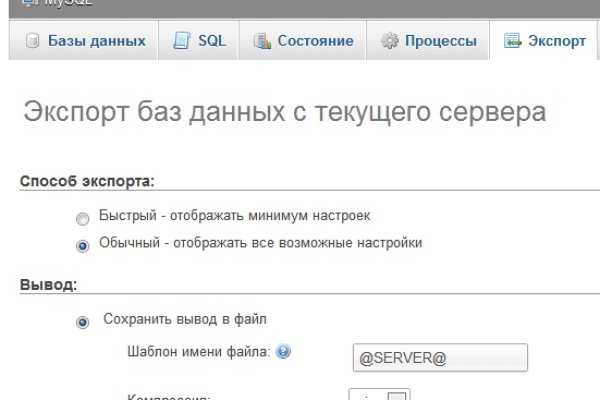Image resolution: width=600 pixels, height=400 pixels.
Task: Choose the Сохранить вывод в файл radio option
Action: tap(82, 321)
